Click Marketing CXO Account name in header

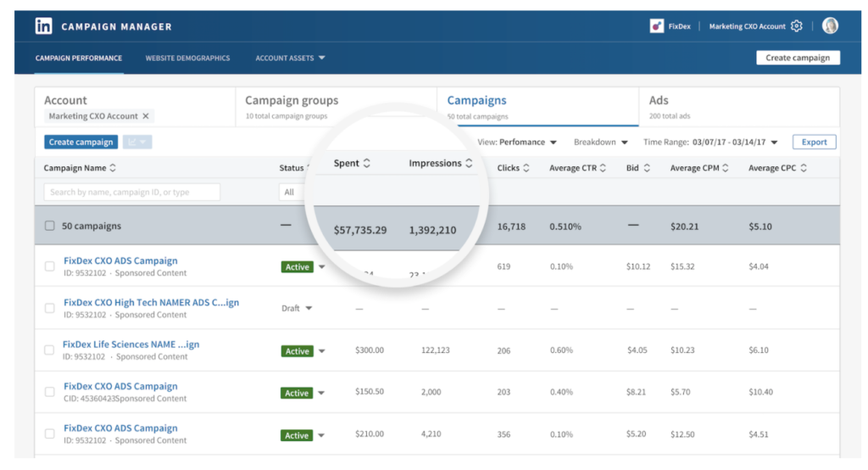tap(747, 26)
